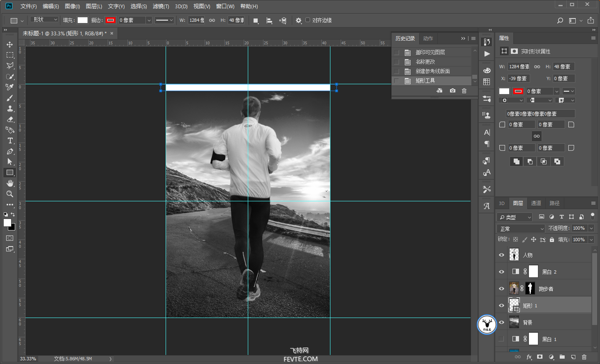
Task: Select the Move tool
Action: (10, 44)
